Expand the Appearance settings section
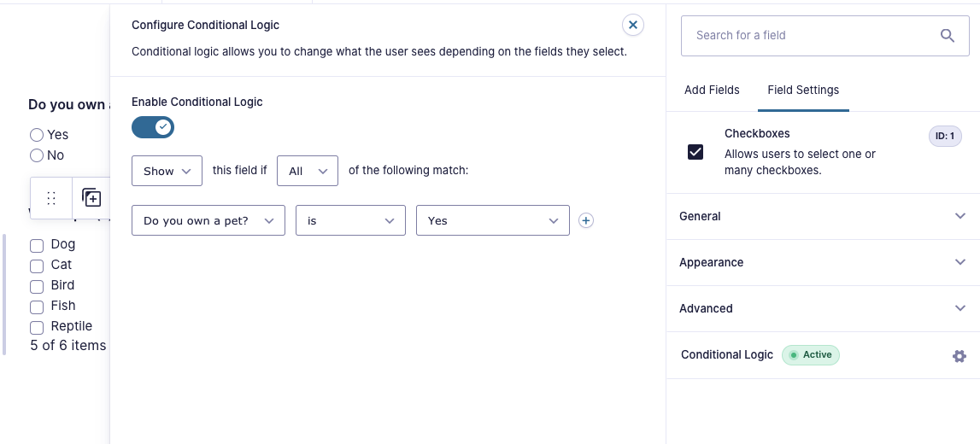The image size is (980, 444). click(x=823, y=262)
